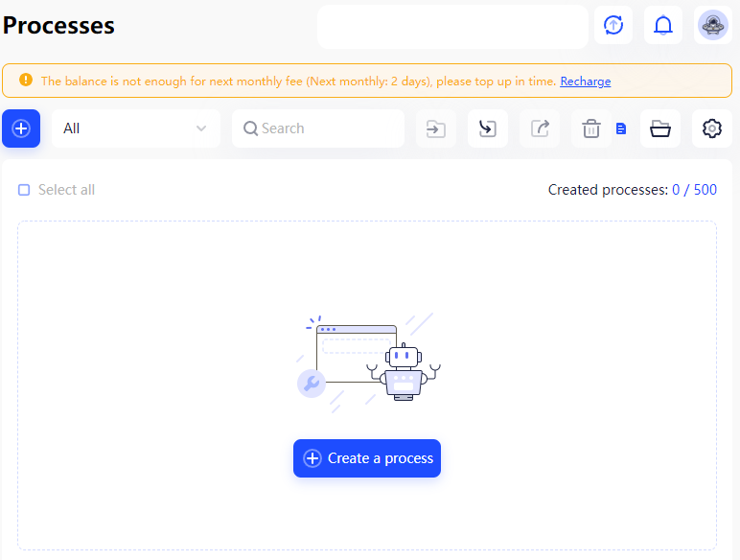Click the move-into-folder arrow icon
Image resolution: width=740 pixels, height=560 pixels.
pyautogui.click(x=435, y=128)
